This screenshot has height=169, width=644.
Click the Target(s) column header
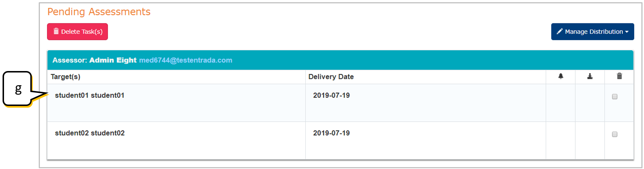tap(65, 76)
